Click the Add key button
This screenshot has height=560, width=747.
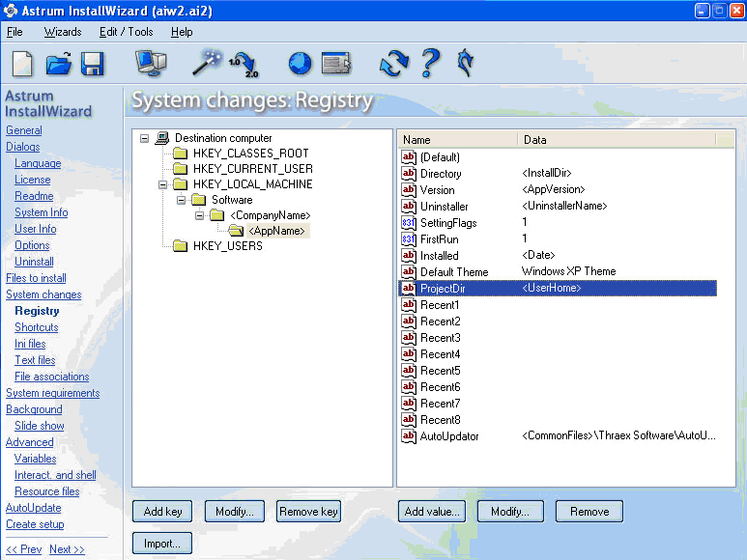tap(162, 512)
